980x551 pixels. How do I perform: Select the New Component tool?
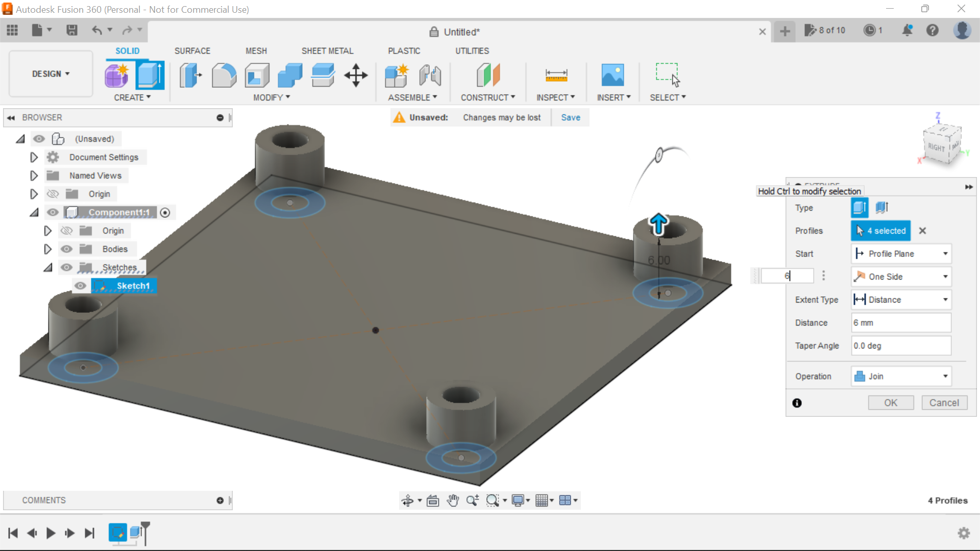coord(397,76)
